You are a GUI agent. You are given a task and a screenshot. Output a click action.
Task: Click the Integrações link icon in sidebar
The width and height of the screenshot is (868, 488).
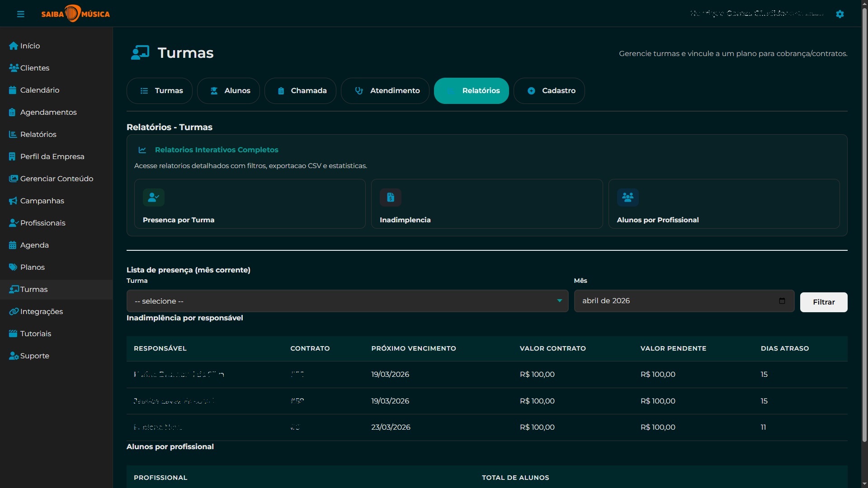pyautogui.click(x=14, y=312)
